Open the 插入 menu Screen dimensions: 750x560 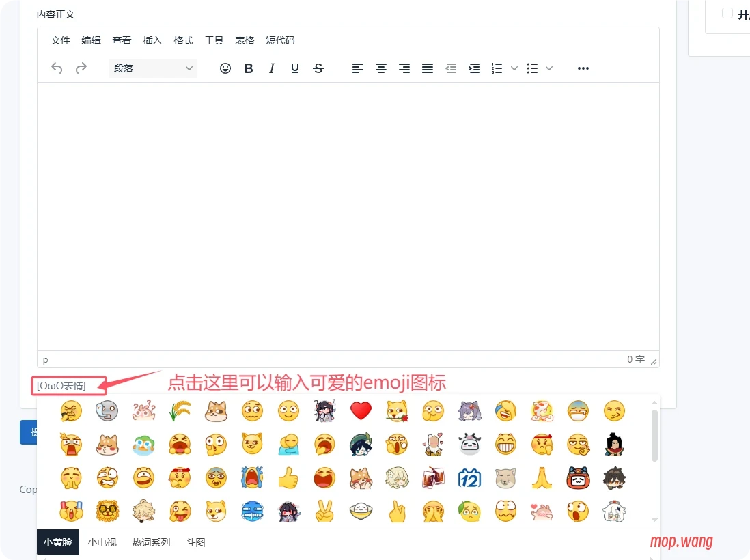click(152, 40)
